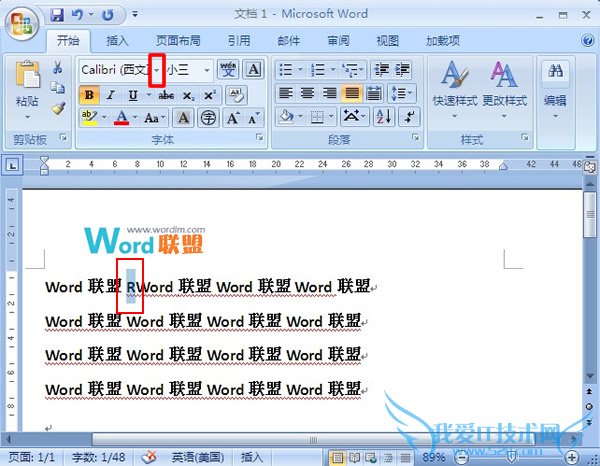Increase paragraph indent
This screenshot has height=466, width=600.
coord(402,70)
